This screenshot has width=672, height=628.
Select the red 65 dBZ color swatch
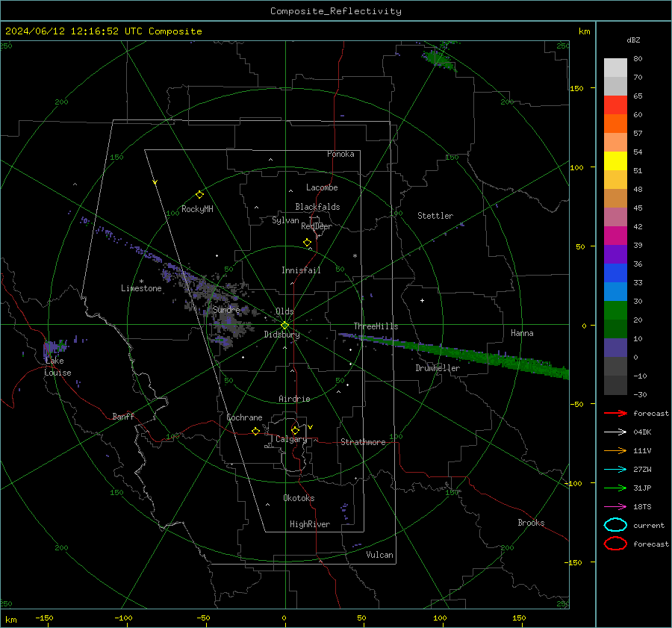[615, 105]
